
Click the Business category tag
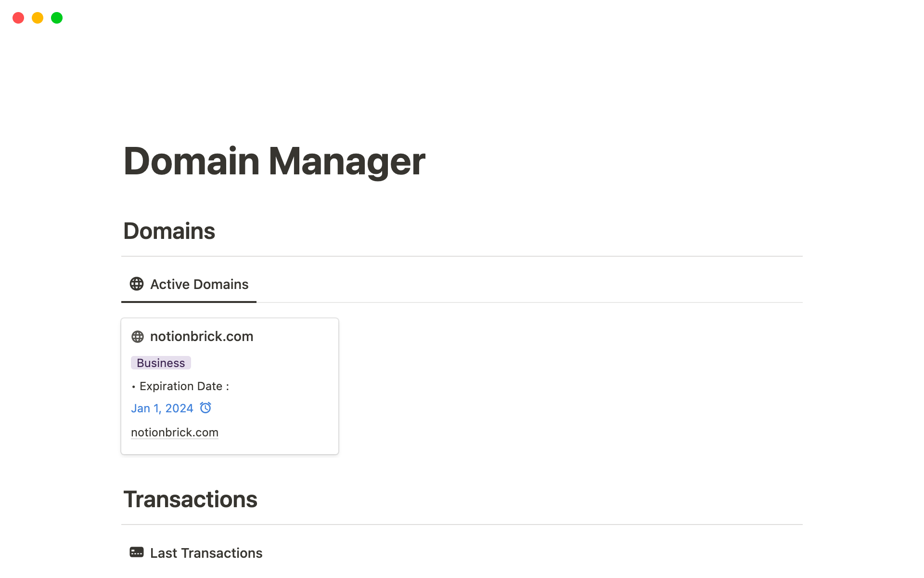point(161,363)
